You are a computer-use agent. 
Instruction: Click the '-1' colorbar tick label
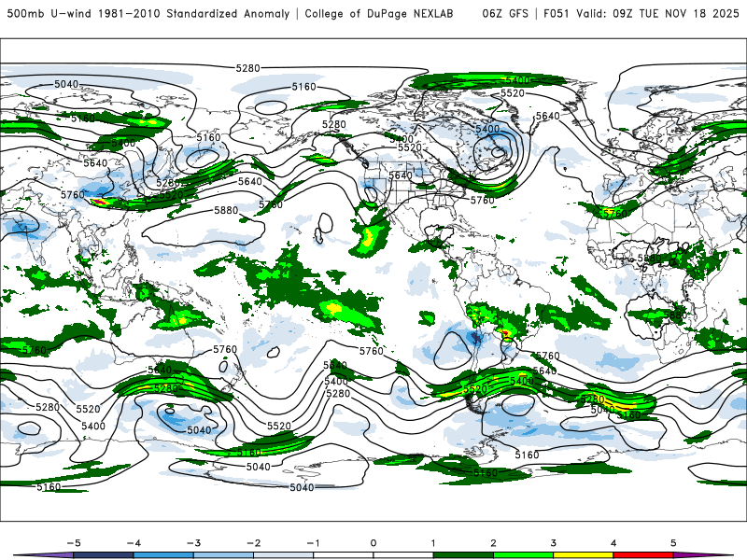tap(313, 543)
